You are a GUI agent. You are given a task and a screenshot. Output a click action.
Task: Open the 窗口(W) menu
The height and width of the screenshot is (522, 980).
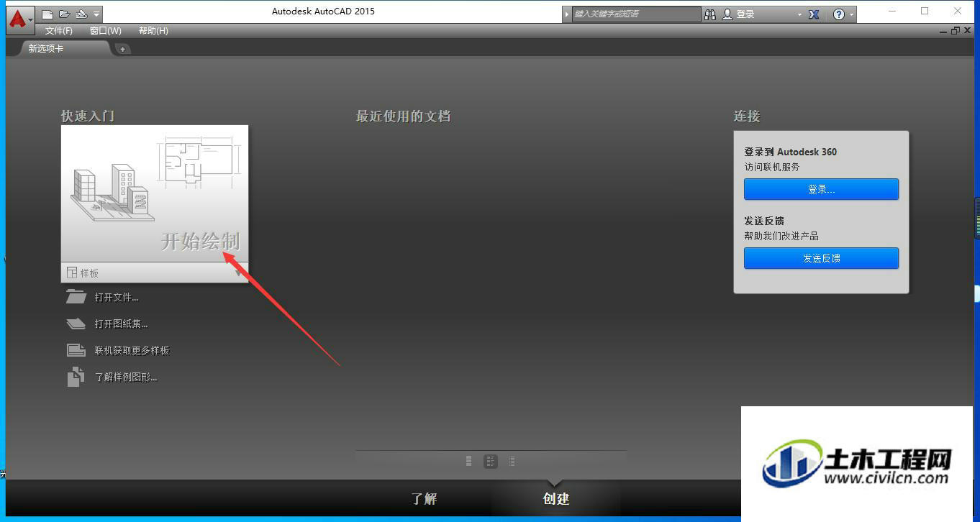coord(106,31)
